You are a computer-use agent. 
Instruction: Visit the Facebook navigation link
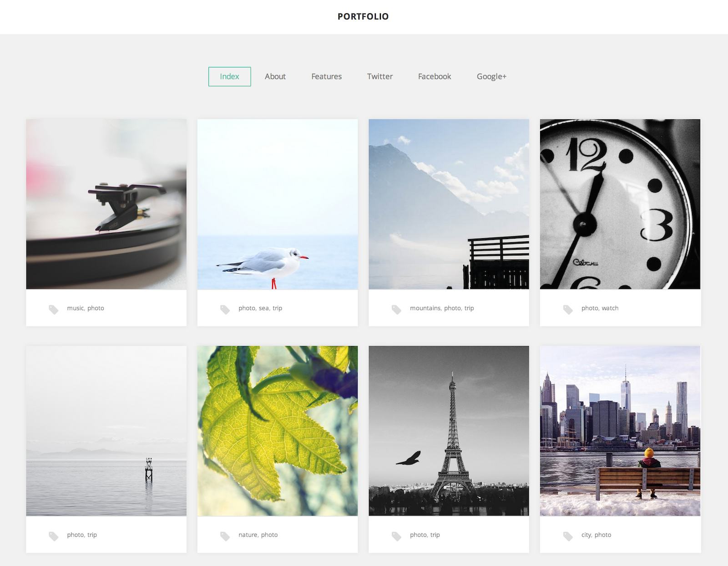pos(435,76)
